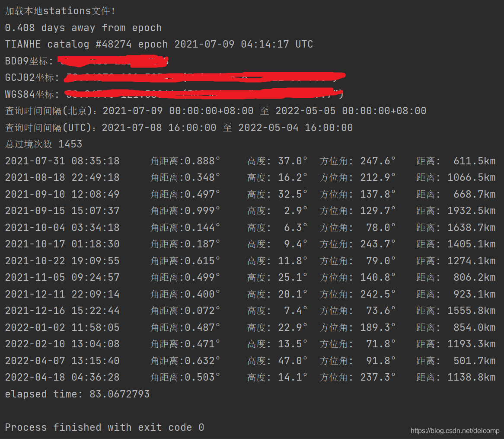Click the '距离: 806.2km' value
The height and width of the screenshot is (439, 504).
click(456, 277)
